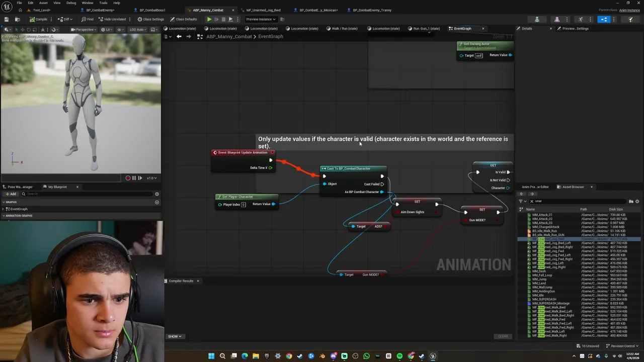Open the Show dropdown in Compiler Results
The height and width of the screenshot is (362, 644).
pos(175,336)
